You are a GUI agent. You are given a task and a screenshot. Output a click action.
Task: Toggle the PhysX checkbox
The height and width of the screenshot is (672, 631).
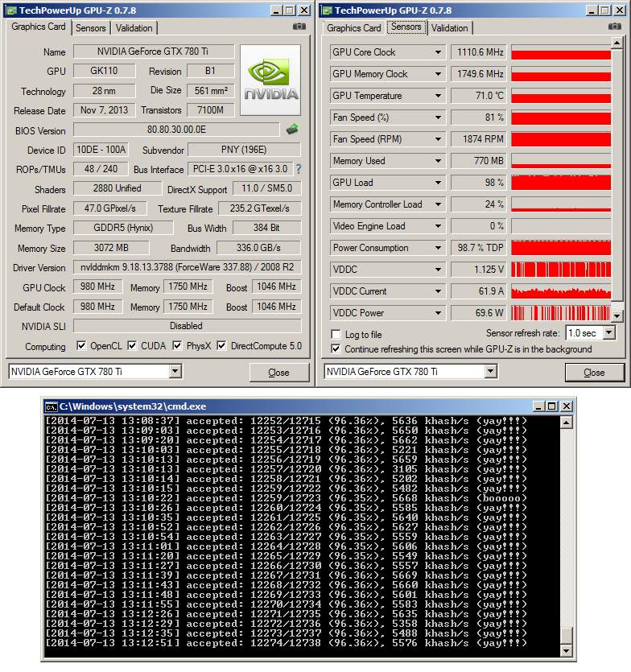[177, 345]
